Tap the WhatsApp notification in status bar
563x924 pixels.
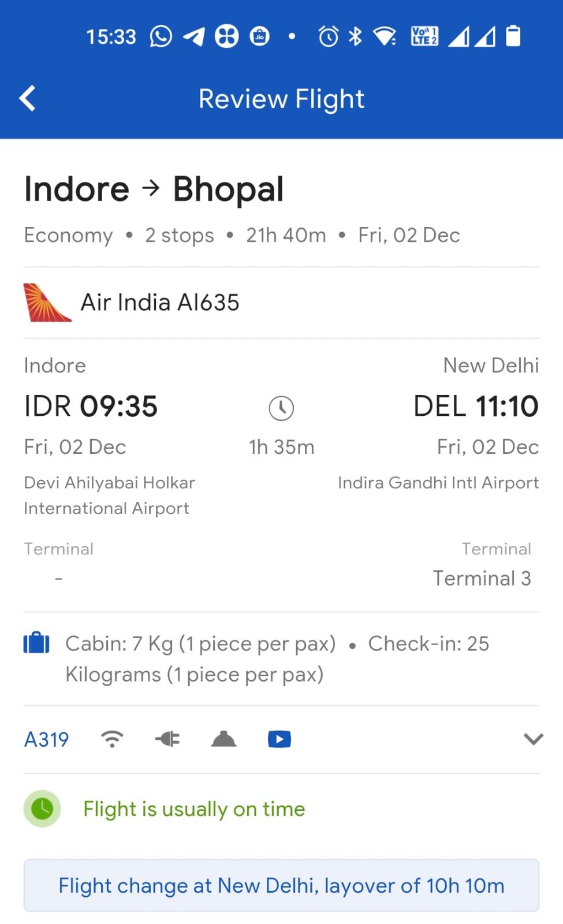(161, 36)
